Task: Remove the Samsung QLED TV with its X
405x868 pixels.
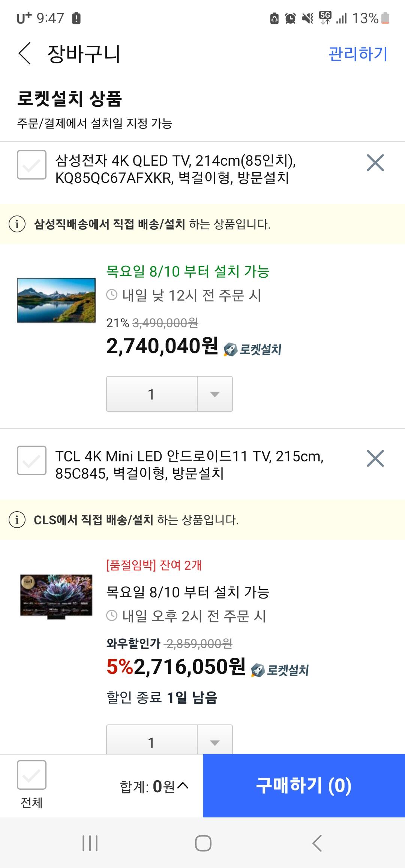Action: pos(375,163)
